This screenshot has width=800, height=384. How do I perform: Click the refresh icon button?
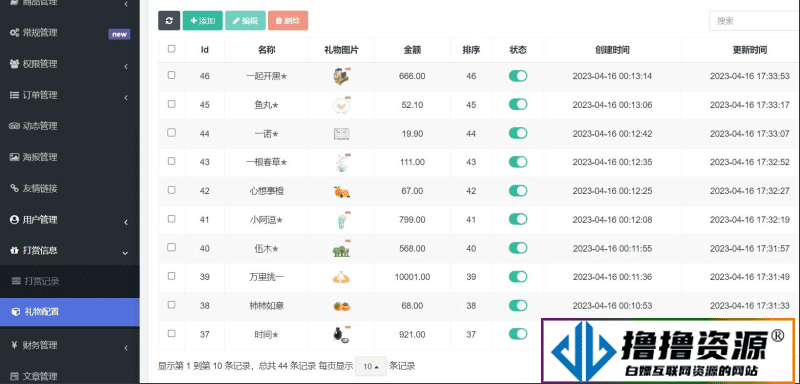coord(169,21)
